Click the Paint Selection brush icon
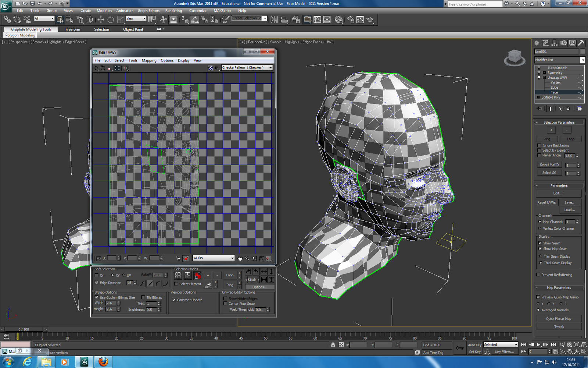This screenshot has width=588, height=368. 208,284
